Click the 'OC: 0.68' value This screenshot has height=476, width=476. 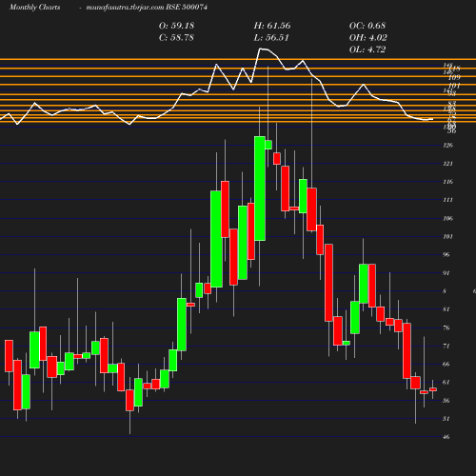pos(367,26)
